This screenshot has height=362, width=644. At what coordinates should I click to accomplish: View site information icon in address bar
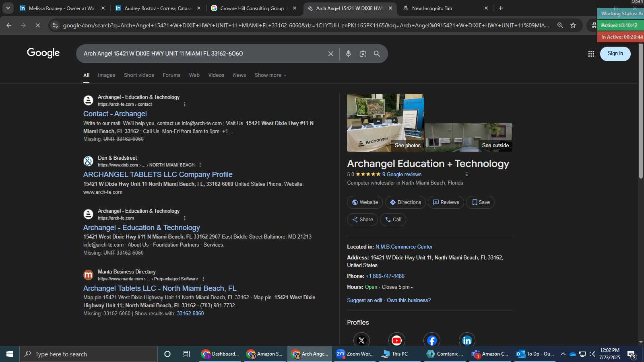click(55, 25)
